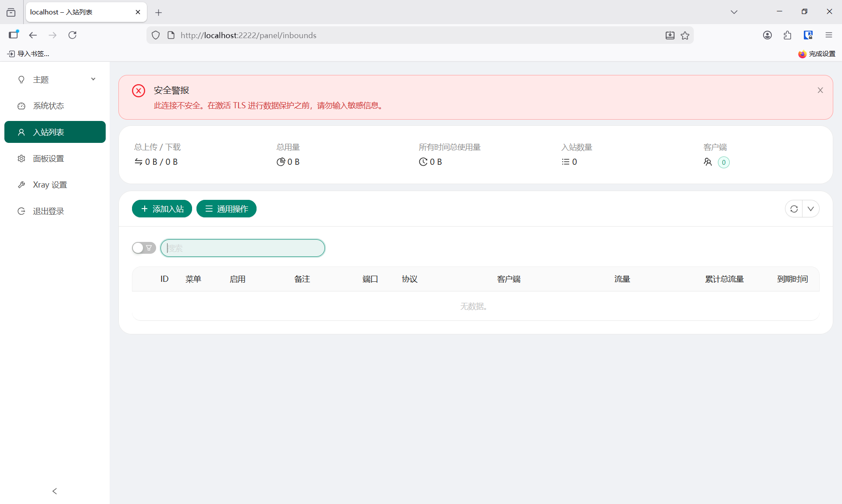842x504 pixels.
Task: Bookmark this page with the star icon
Action: pyautogui.click(x=685, y=35)
